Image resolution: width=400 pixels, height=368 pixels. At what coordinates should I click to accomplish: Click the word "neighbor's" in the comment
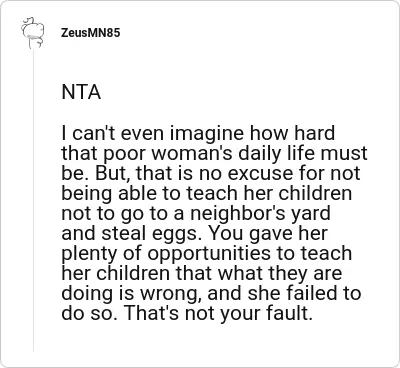239,214
